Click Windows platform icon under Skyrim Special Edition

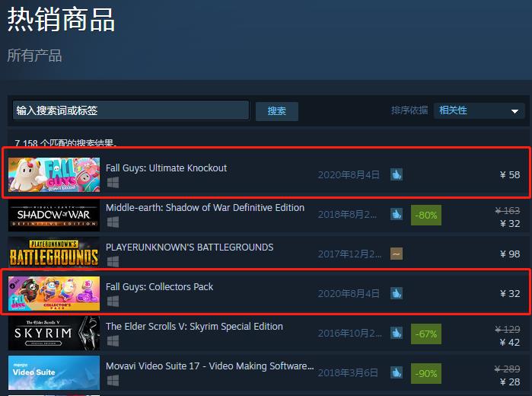(x=113, y=341)
